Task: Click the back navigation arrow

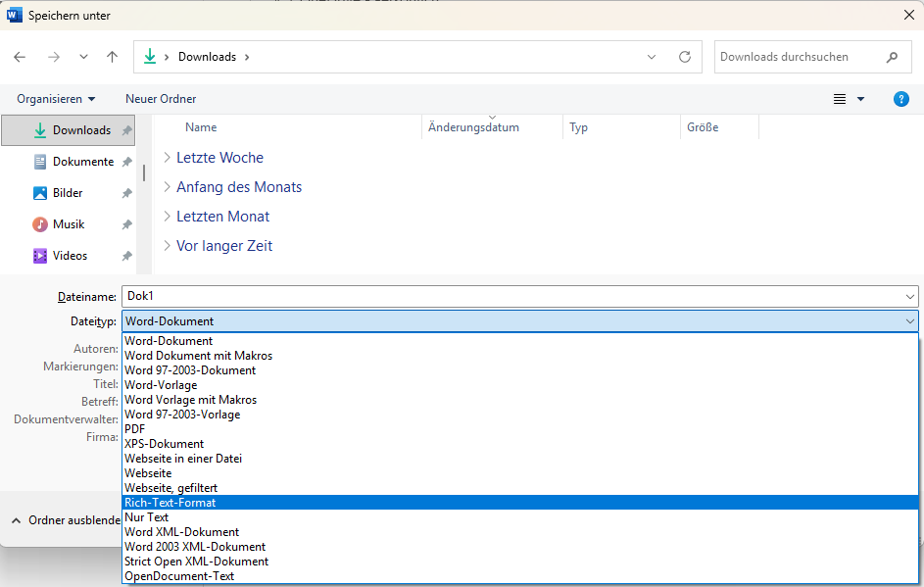Action: tap(20, 57)
